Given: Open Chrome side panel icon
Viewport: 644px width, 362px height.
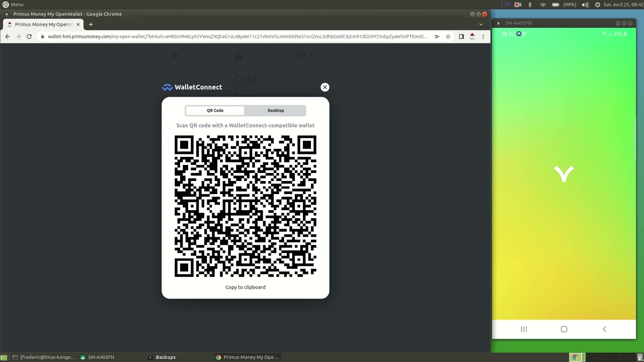Looking at the screenshot, I should pyautogui.click(x=461, y=36).
